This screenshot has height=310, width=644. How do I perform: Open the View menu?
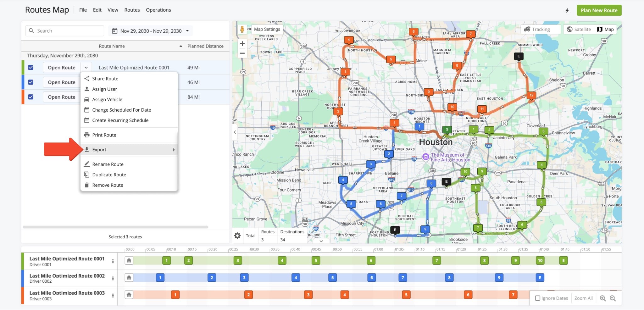pos(113,10)
